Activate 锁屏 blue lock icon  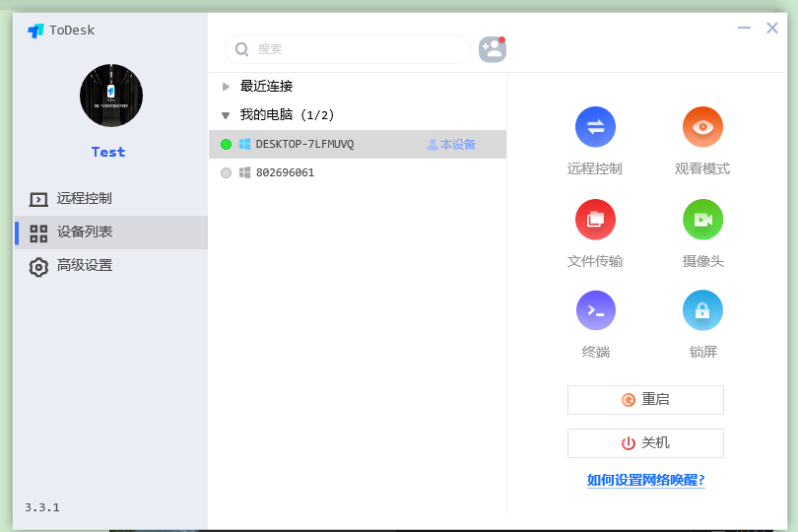tap(702, 310)
